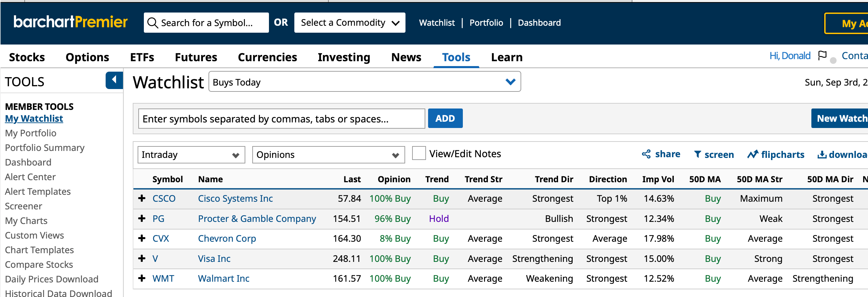Expand Visa row plus icon
The height and width of the screenshot is (297, 868).
[x=142, y=258]
